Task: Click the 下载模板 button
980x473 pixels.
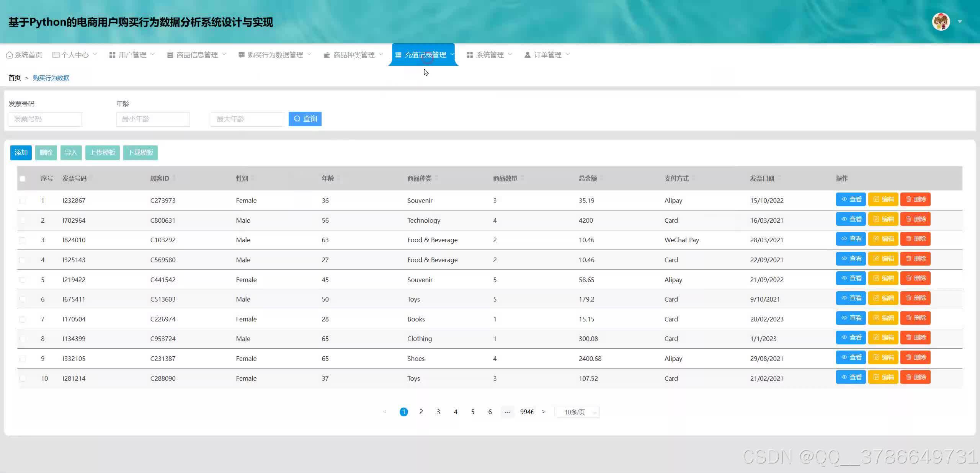Action: 140,153
